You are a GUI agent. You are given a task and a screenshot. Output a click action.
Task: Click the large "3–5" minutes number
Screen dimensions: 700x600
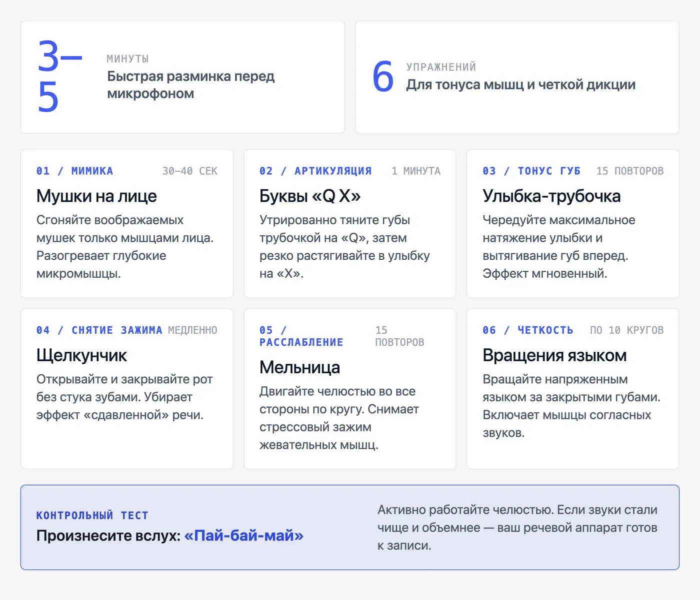pos(60,77)
